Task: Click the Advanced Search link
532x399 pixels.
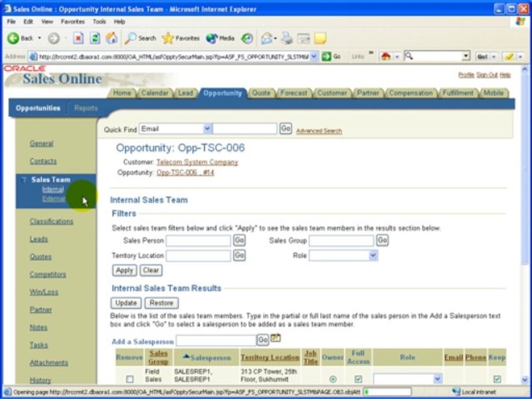Action: point(319,131)
